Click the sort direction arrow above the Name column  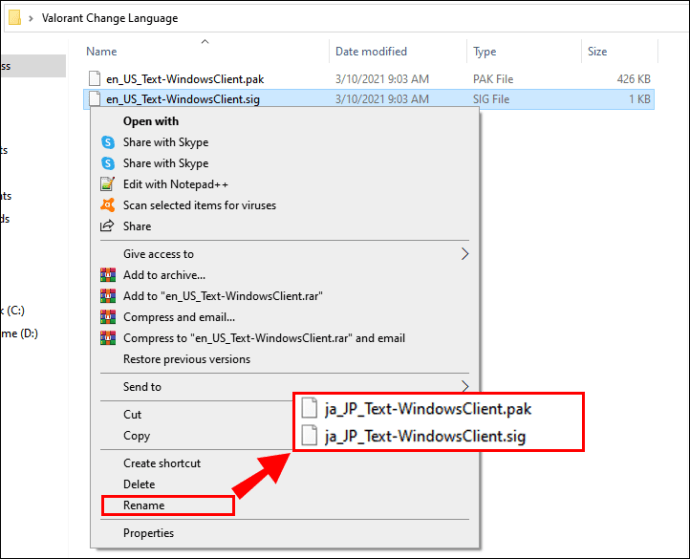pyautogui.click(x=205, y=42)
